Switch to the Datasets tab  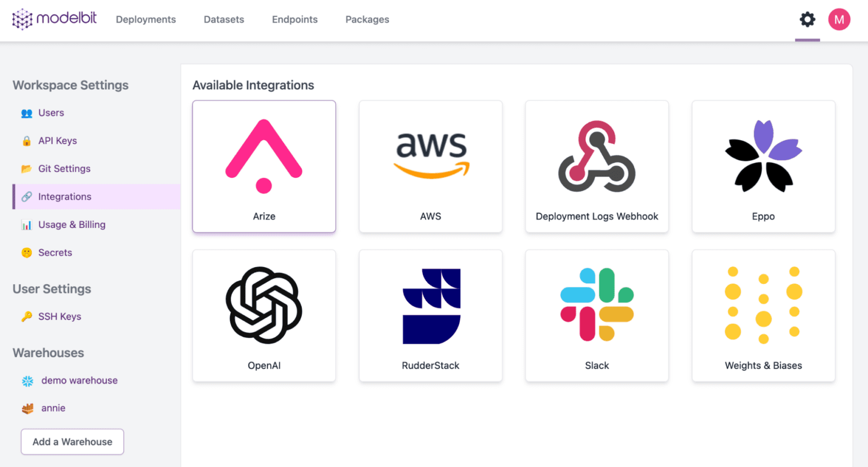pyautogui.click(x=224, y=20)
